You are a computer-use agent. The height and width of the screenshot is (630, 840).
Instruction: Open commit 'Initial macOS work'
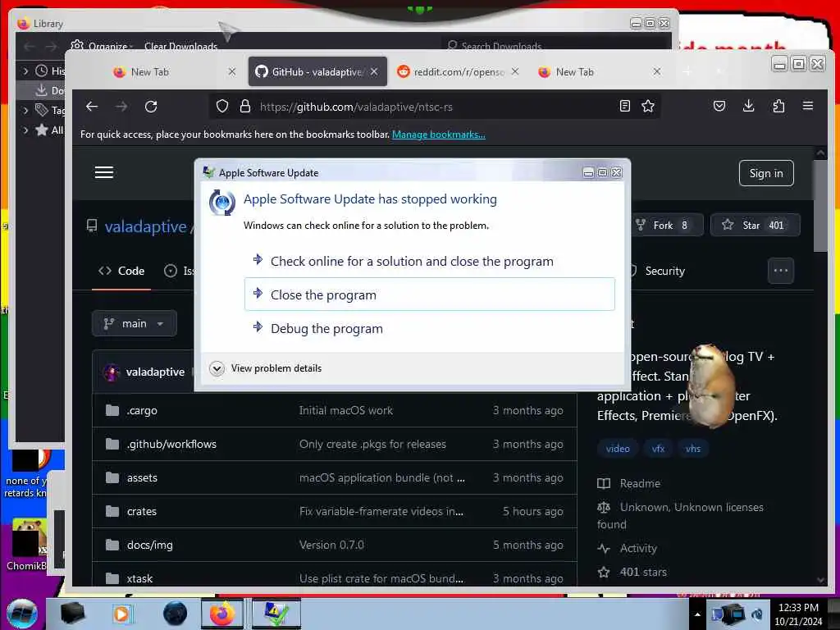(345, 410)
